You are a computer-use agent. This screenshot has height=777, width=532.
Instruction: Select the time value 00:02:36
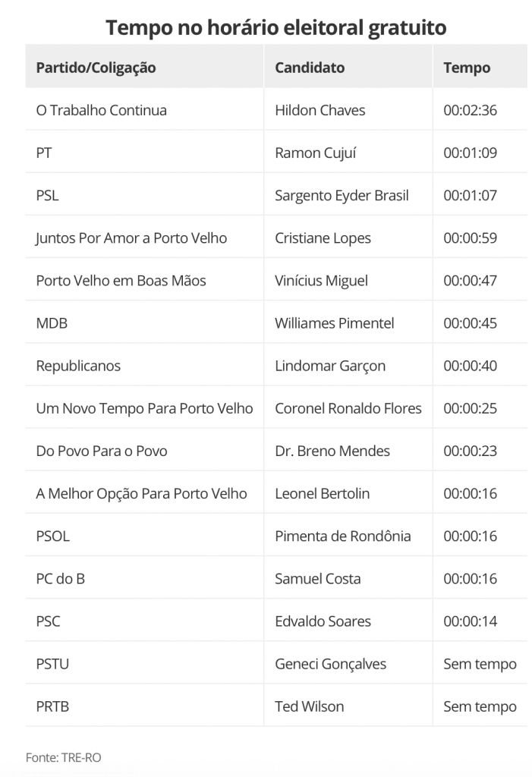tap(470, 110)
